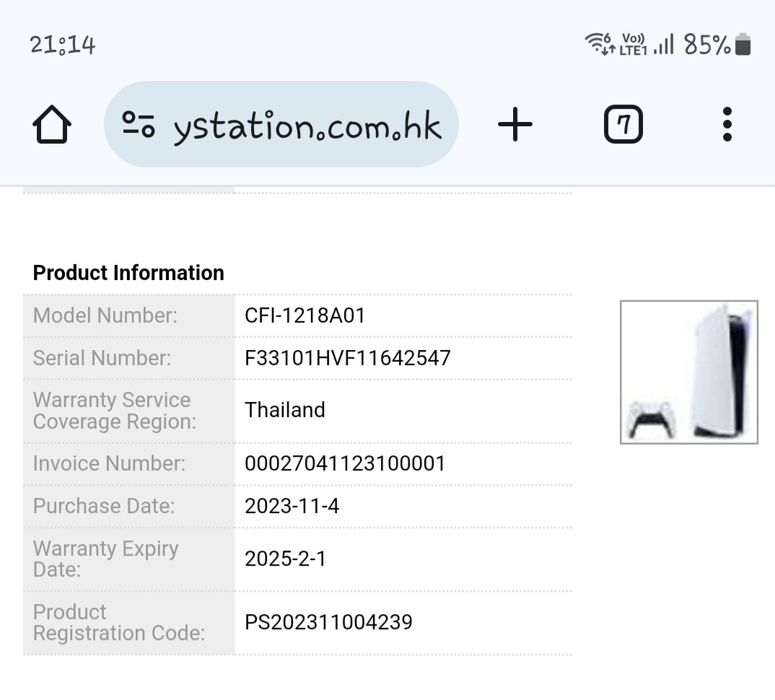Tap the battery icon in status bar
Image resolution: width=775 pixels, height=700 pixels.
click(x=743, y=45)
